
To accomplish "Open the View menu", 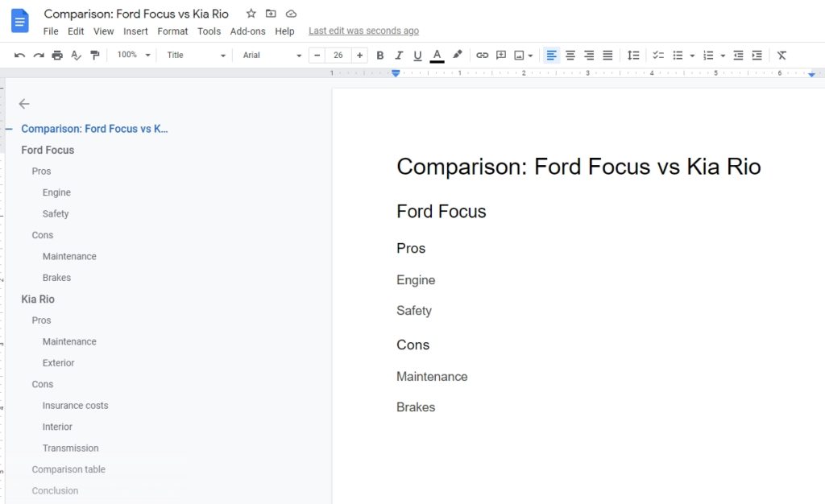I will coord(104,31).
